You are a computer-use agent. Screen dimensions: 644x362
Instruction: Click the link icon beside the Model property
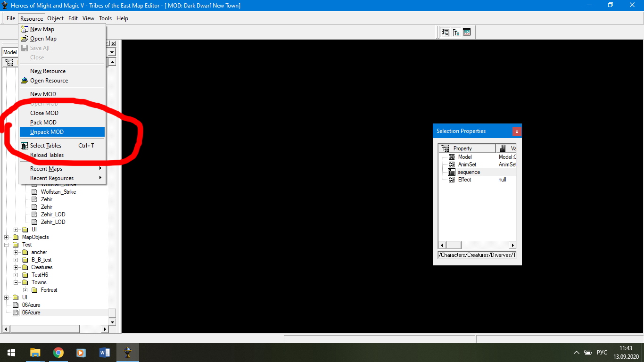pos(451,157)
